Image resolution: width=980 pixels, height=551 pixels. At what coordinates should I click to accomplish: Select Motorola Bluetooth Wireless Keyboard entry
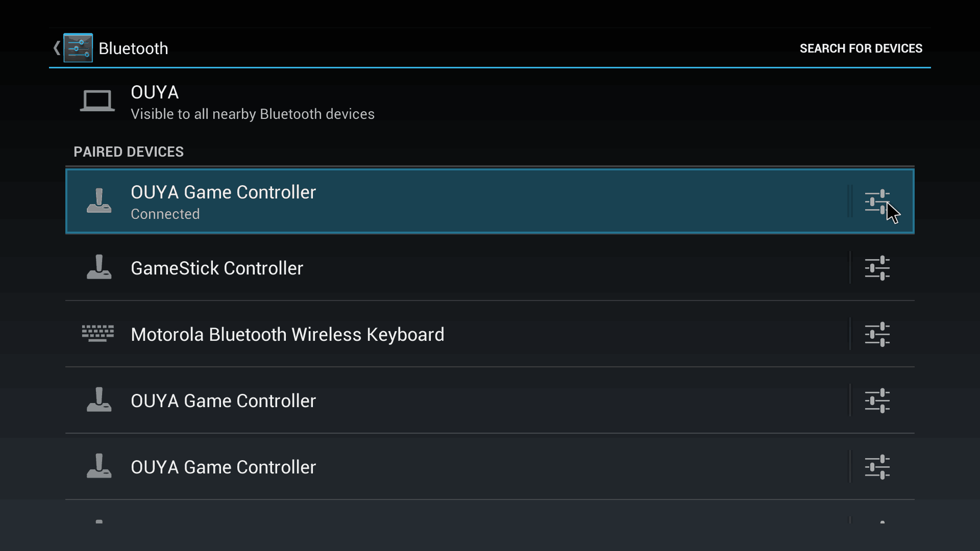(x=456, y=334)
